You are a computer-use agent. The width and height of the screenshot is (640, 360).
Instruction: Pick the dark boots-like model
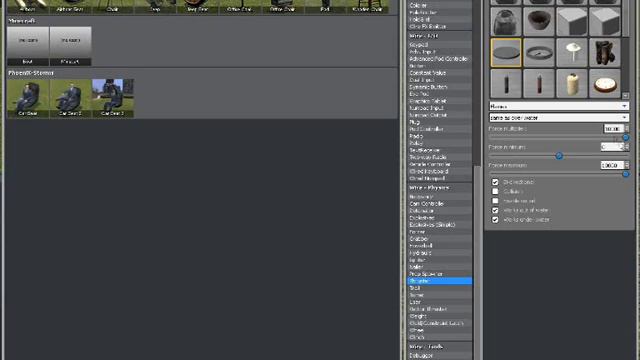[x=604, y=53]
